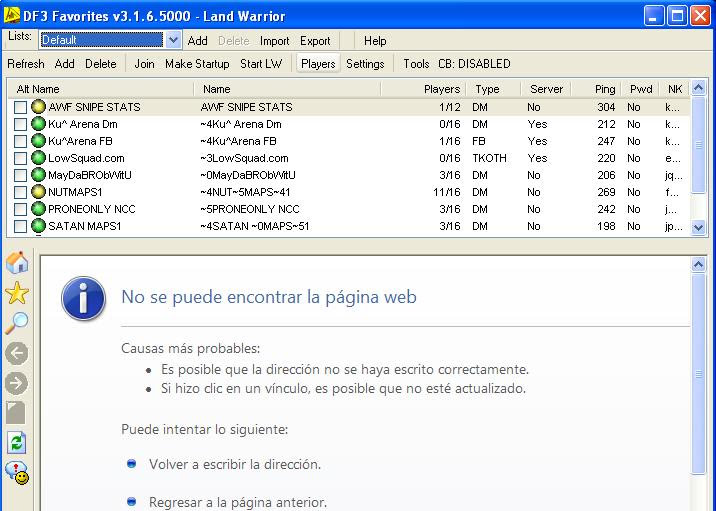Click the name ~4SATAN ~0MAPS~51

(x=254, y=226)
